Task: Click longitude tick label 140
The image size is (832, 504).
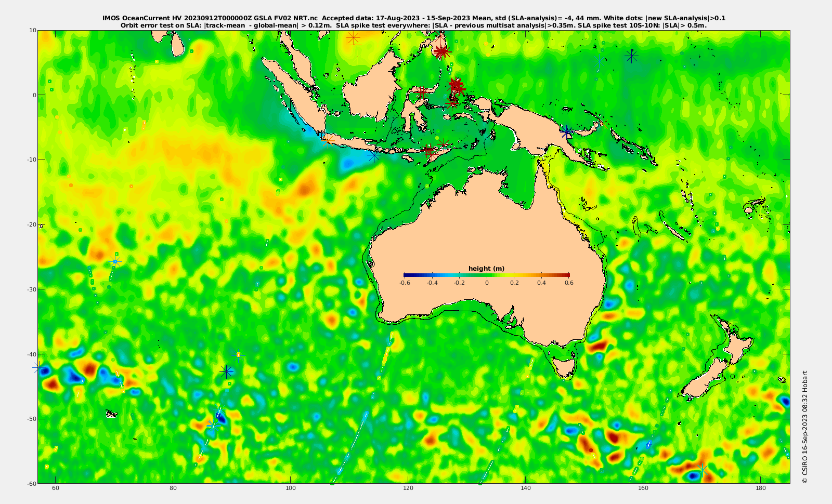Action: [526, 488]
